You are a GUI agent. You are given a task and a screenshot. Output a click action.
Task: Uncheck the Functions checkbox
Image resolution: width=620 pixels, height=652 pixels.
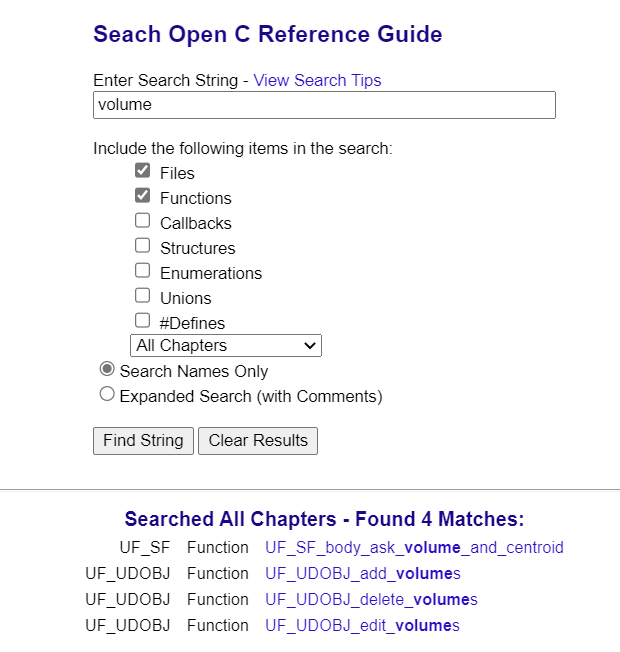[x=142, y=195]
